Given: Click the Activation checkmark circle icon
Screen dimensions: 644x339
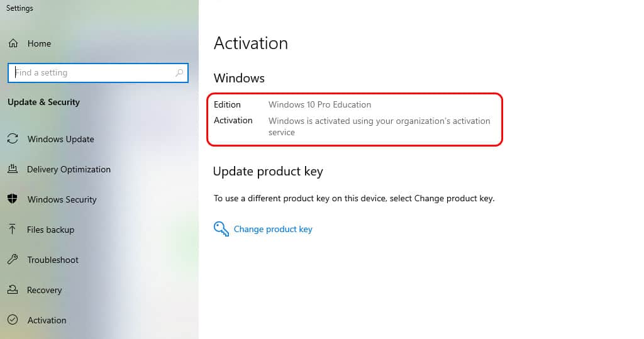Looking at the screenshot, I should coord(13,320).
